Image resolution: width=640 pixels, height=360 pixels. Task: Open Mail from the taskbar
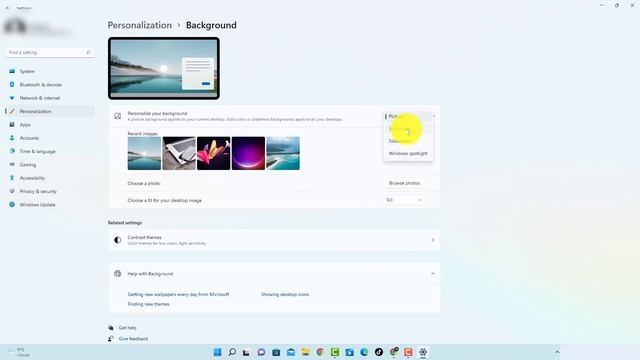tap(291, 352)
